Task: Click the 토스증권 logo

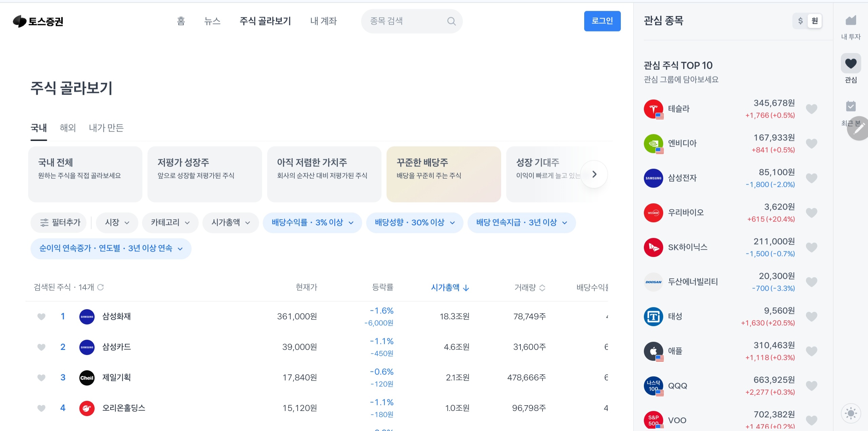Action: click(38, 21)
